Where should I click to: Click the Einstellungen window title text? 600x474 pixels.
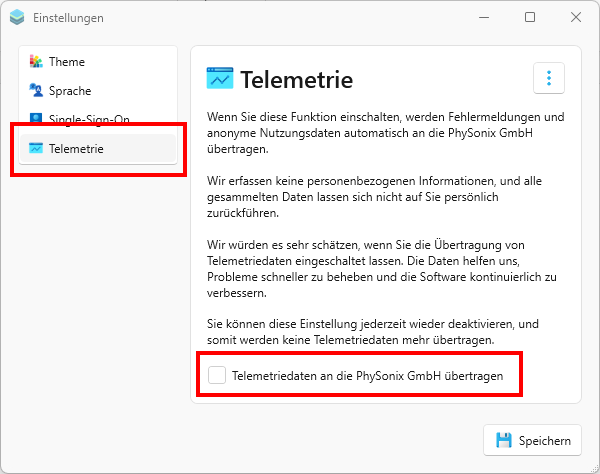[x=68, y=18]
